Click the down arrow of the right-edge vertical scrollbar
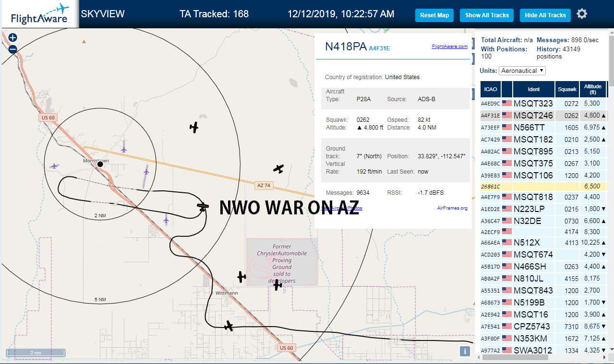This screenshot has height=364, width=614. pos(611,349)
